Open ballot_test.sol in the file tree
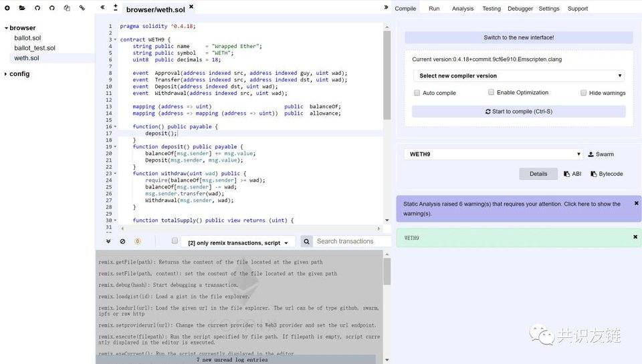 35,48
